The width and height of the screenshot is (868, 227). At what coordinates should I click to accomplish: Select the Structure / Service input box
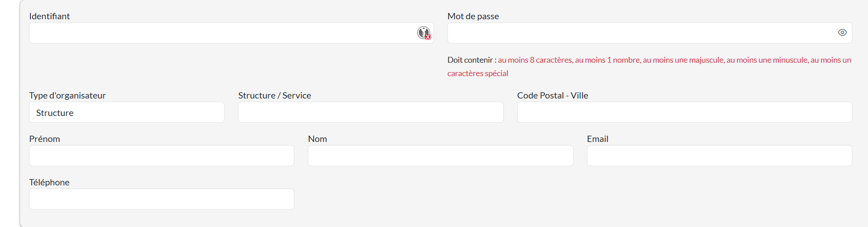(x=370, y=112)
